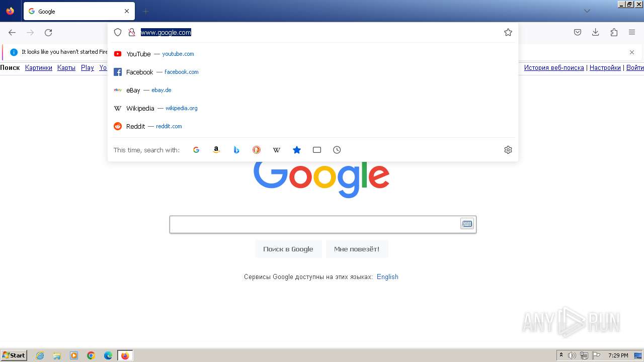This screenshot has height=362, width=644.
Task: Choose the YouTube suggestion
Action: click(313, 54)
